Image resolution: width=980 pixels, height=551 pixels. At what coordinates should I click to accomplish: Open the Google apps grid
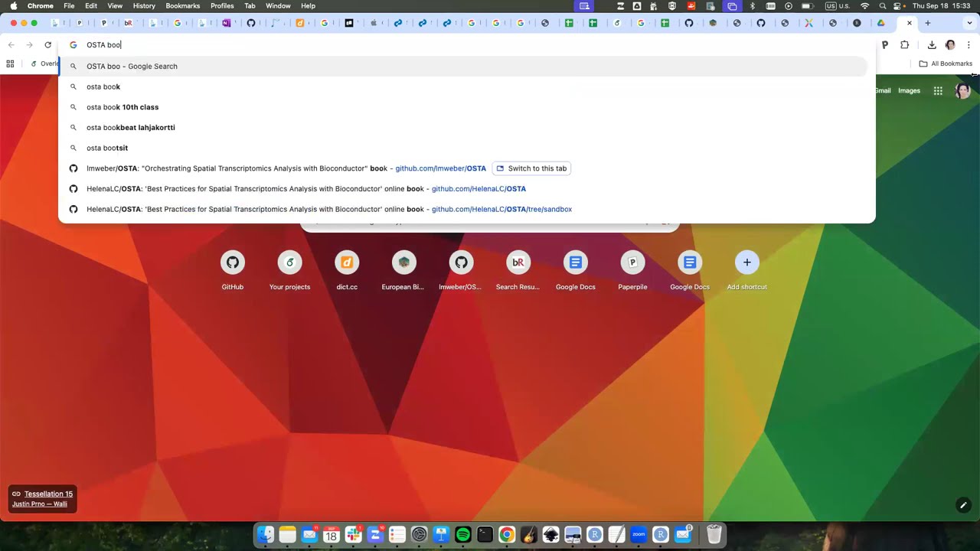click(x=938, y=91)
